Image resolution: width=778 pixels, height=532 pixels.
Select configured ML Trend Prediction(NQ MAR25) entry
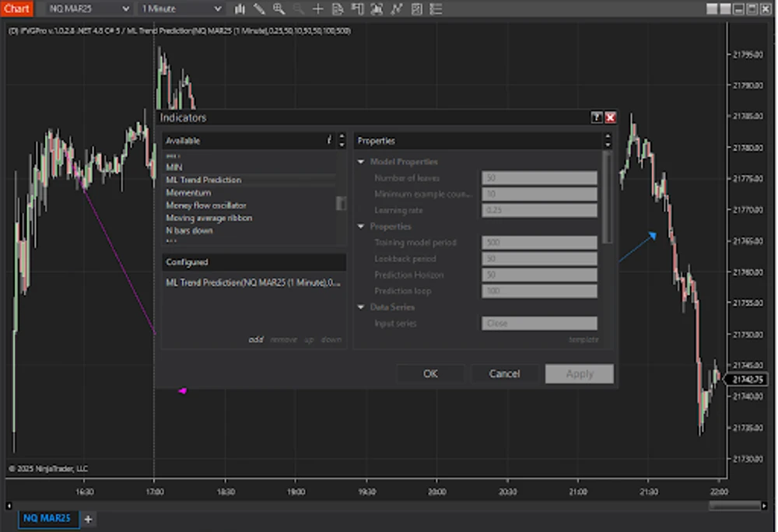pos(253,282)
